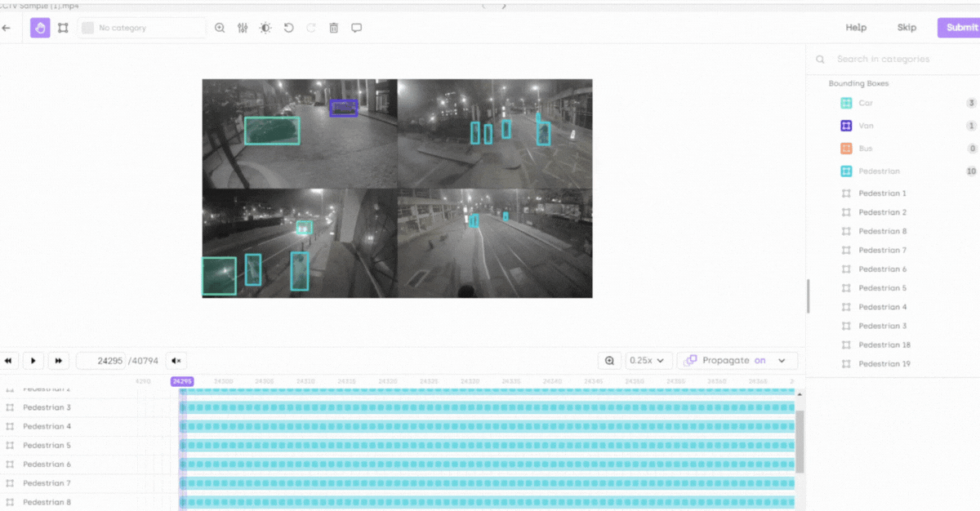This screenshot has width=980, height=511.
Task: Select Pedestrian 2 in category list
Action: pyautogui.click(x=882, y=212)
